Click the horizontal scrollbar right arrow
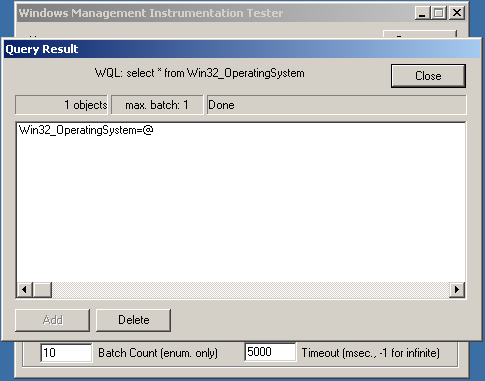The height and width of the screenshot is (381, 485). tap(457, 289)
